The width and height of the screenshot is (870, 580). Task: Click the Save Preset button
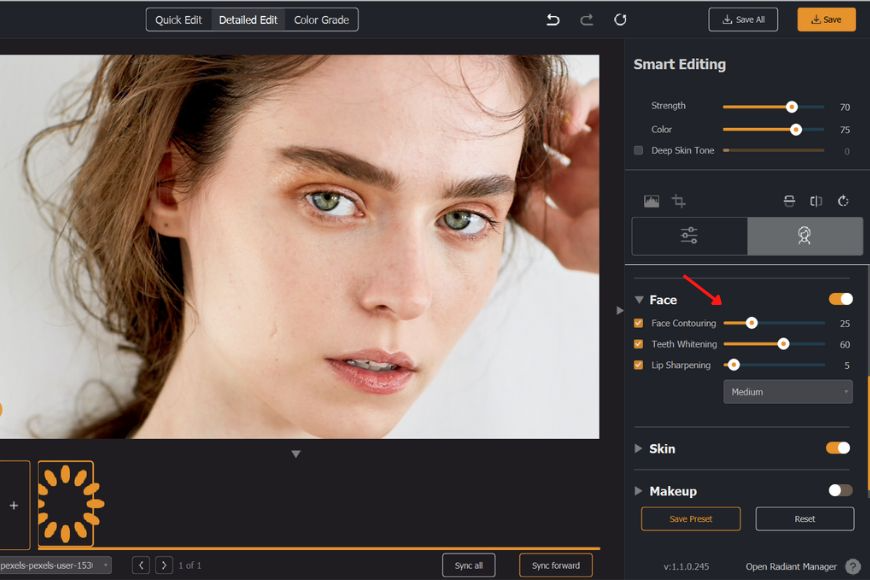click(690, 518)
